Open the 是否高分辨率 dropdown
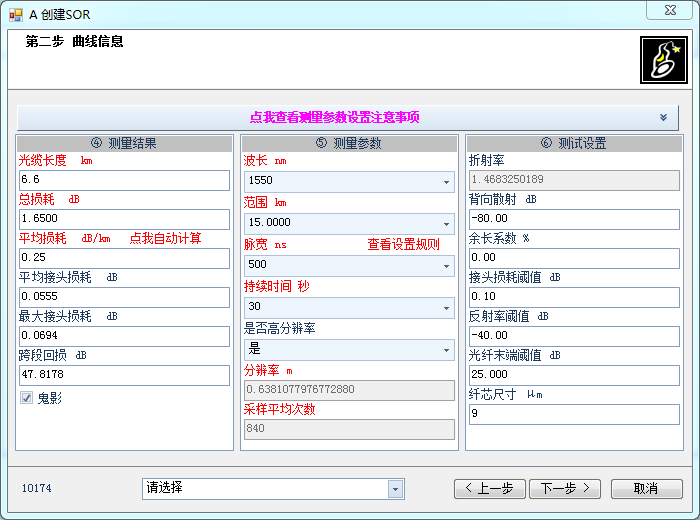The height and width of the screenshot is (520, 700). pyautogui.click(x=445, y=350)
